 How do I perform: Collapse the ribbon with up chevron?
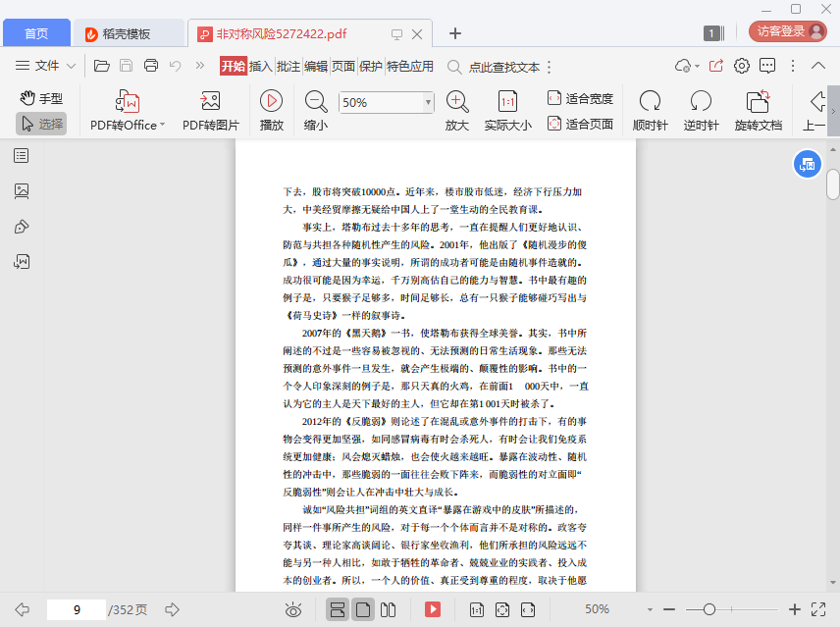[x=818, y=66]
